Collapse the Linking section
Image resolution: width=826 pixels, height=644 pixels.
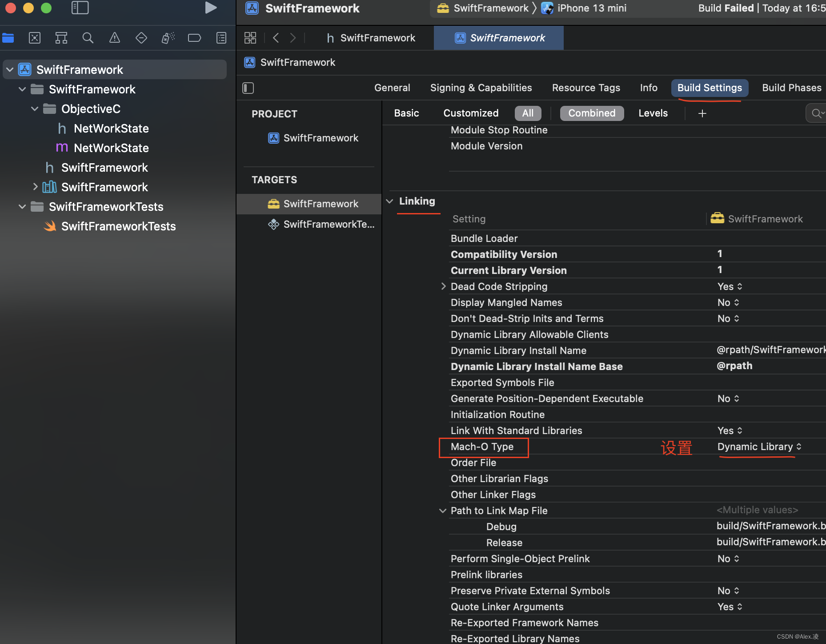(x=390, y=201)
